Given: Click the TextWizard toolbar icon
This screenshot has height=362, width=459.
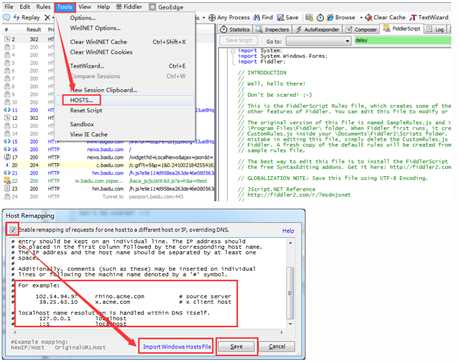Looking at the screenshot, I should 413,17.
